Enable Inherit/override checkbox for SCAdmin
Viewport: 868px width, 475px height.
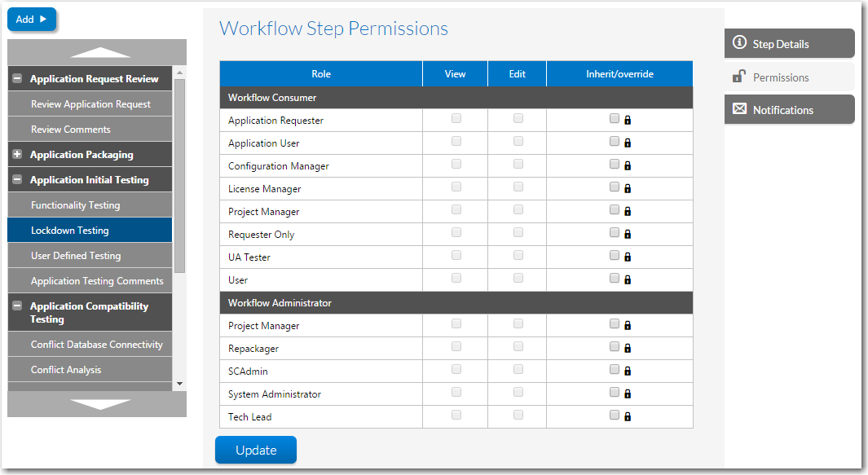(615, 369)
